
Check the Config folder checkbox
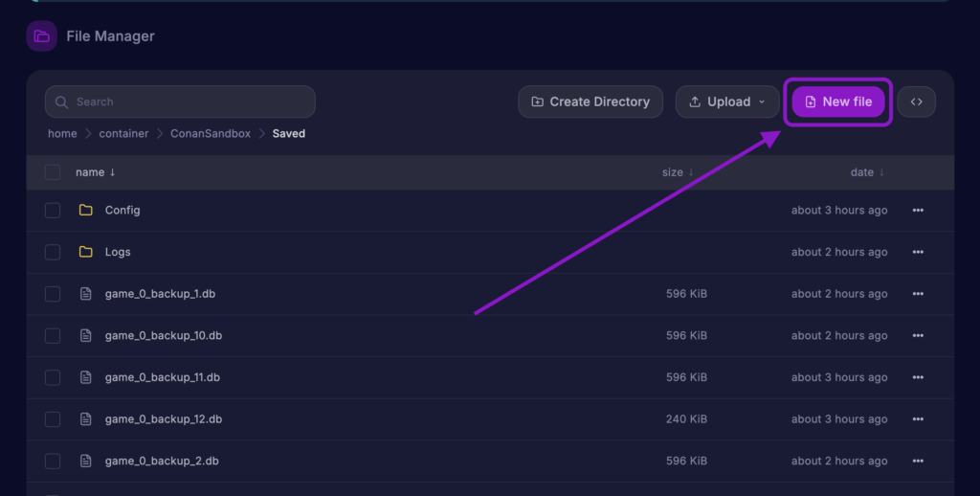pos(53,210)
